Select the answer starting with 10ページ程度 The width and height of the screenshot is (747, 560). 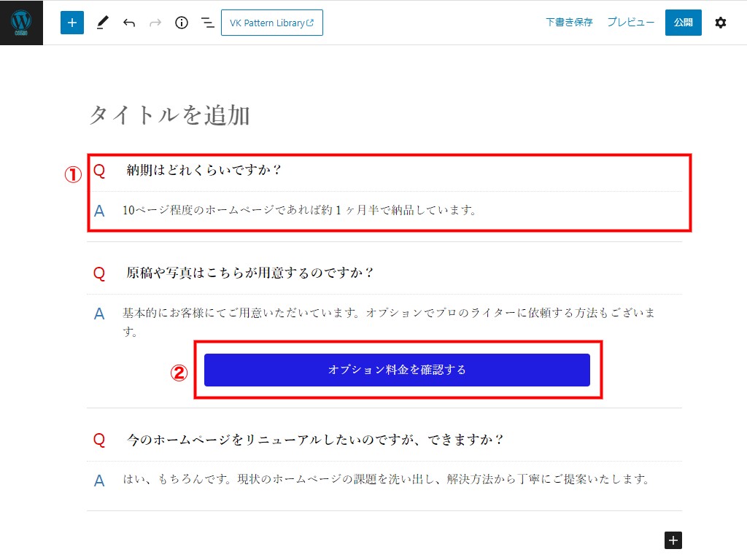click(299, 211)
